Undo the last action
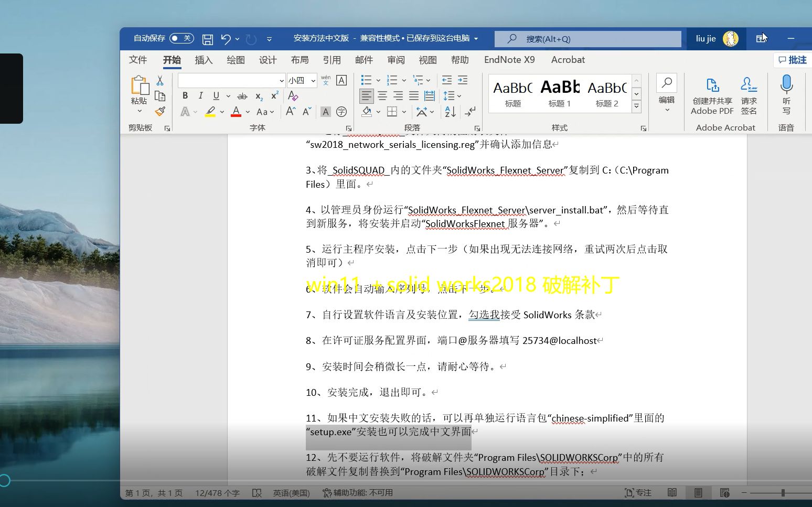This screenshot has height=507, width=812. [226, 39]
